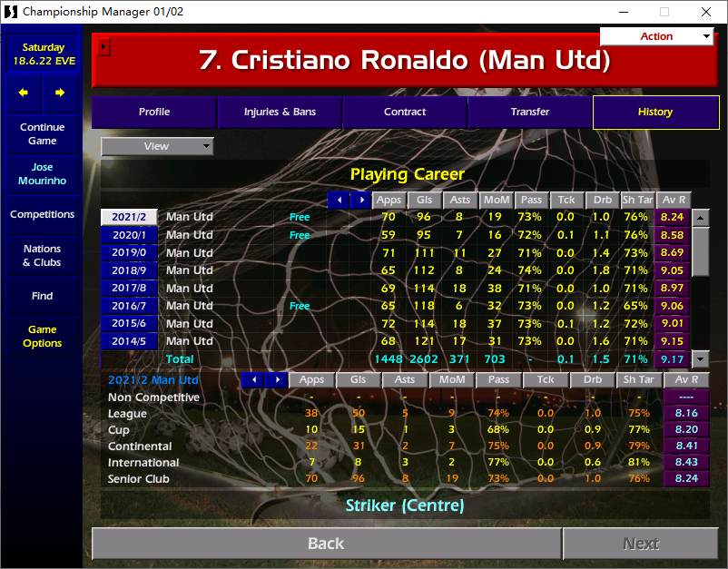The image size is (728, 569).
Task: Open Game Options
Action: (43, 337)
